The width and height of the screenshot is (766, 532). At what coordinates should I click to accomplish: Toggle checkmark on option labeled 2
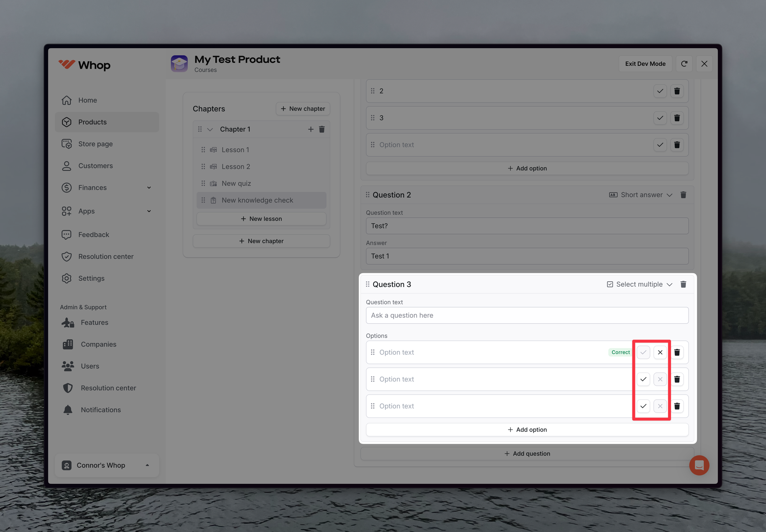(660, 91)
